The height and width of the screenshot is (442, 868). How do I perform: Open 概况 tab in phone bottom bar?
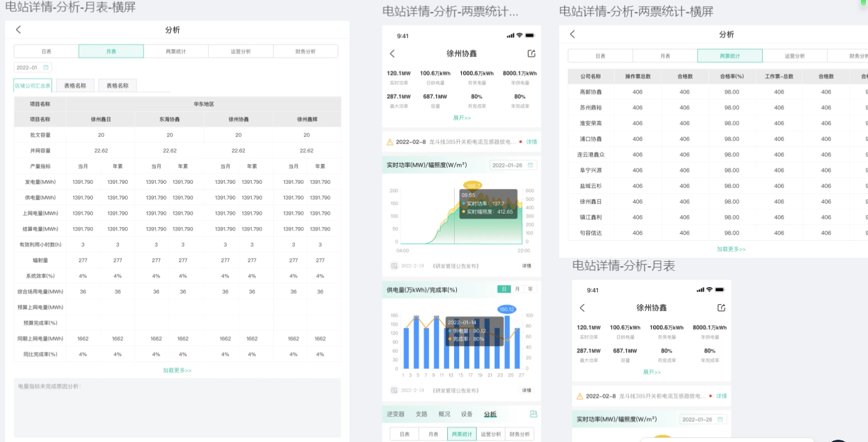coord(444,414)
